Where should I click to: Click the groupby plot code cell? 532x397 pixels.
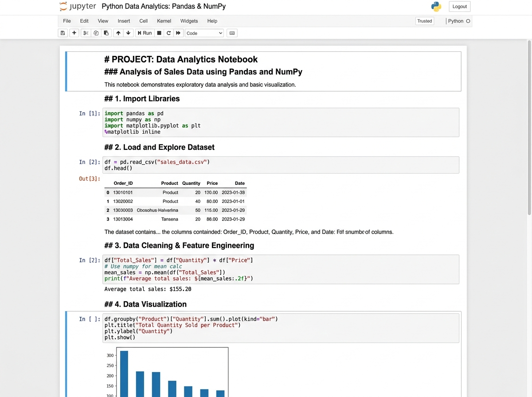point(281,328)
